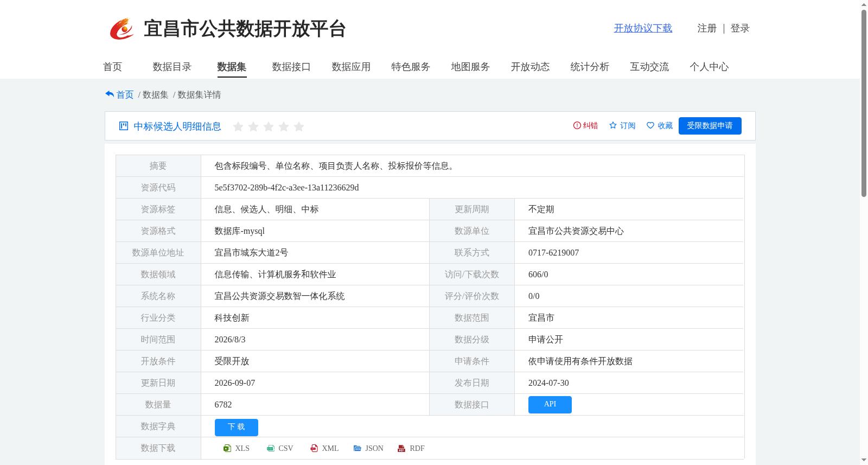The width and height of the screenshot is (868, 465).
Task: Click the resource code 5e5f3702-289b-4f2c-a3ee-13a11236629d
Action: pos(286,188)
